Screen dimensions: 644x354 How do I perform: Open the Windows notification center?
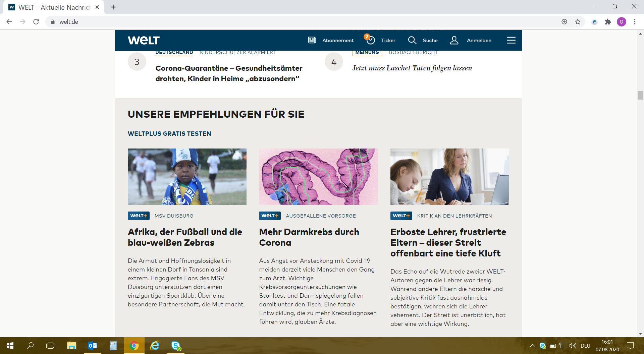coord(630,346)
